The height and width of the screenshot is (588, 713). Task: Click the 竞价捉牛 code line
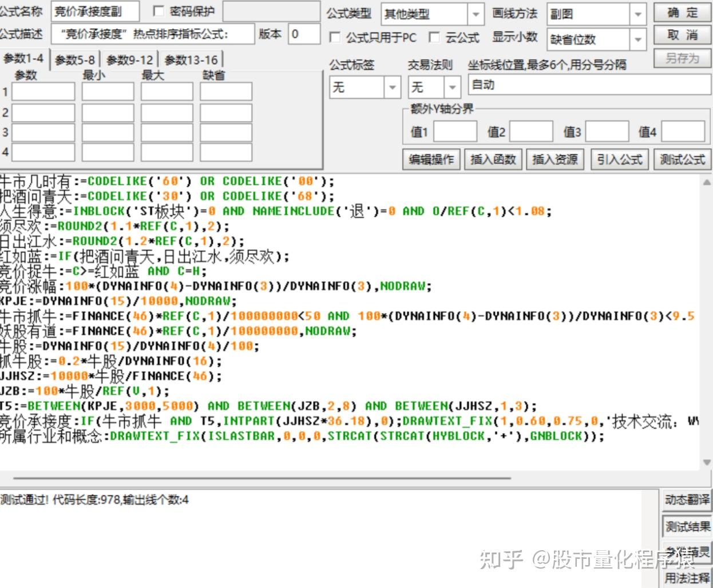pos(104,271)
